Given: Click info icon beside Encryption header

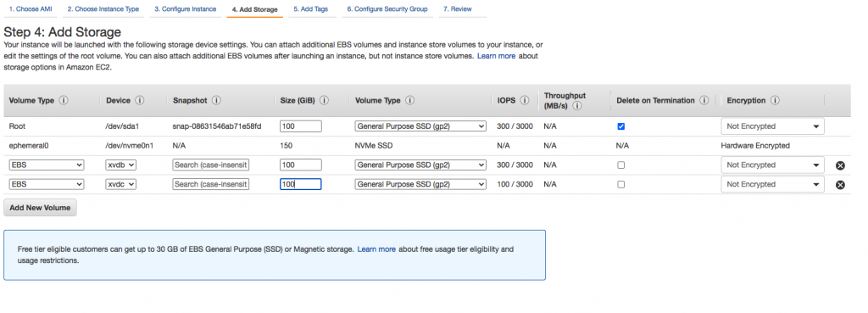Looking at the screenshot, I should 775,101.
